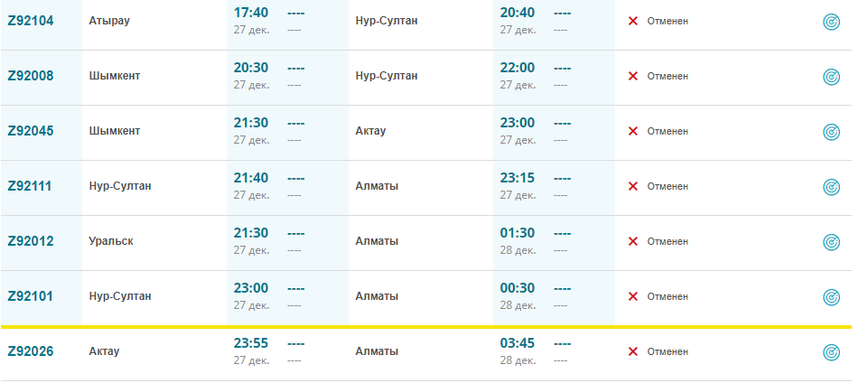
Task: Open flight Z92111 details
Action: tap(31, 186)
